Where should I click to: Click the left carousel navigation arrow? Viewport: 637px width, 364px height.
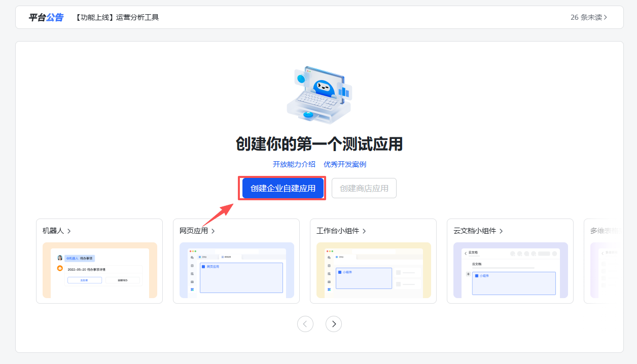(305, 323)
